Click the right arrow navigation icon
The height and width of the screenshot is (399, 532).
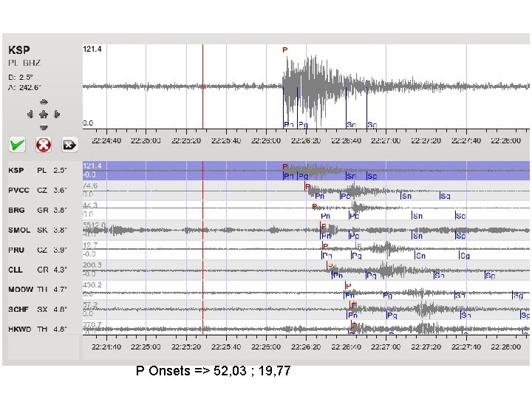pyautogui.click(x=57, y=115)
